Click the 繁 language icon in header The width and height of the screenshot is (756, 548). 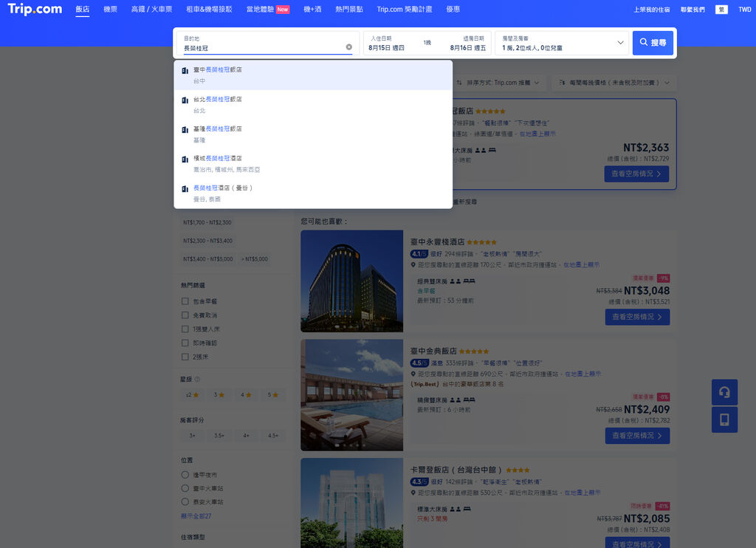pos(721,9)
